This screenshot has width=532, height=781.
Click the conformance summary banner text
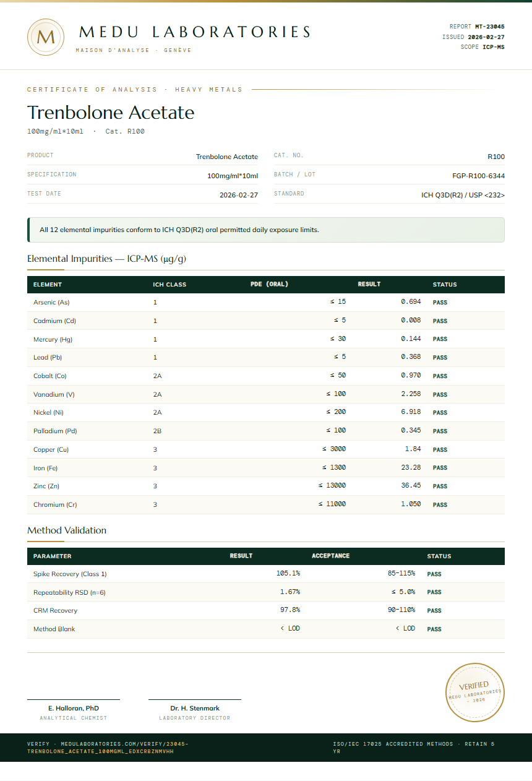[x=179, y=230]
